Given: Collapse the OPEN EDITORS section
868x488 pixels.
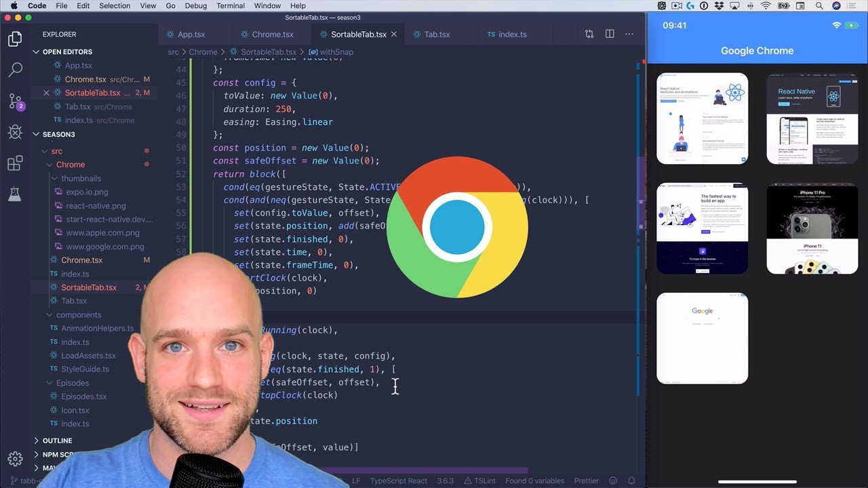Looking at the screenshot, I should point(95,52).
